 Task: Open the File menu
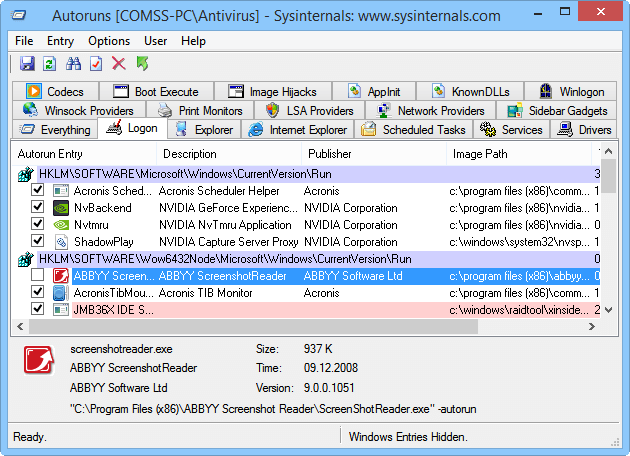click(24, 41)
